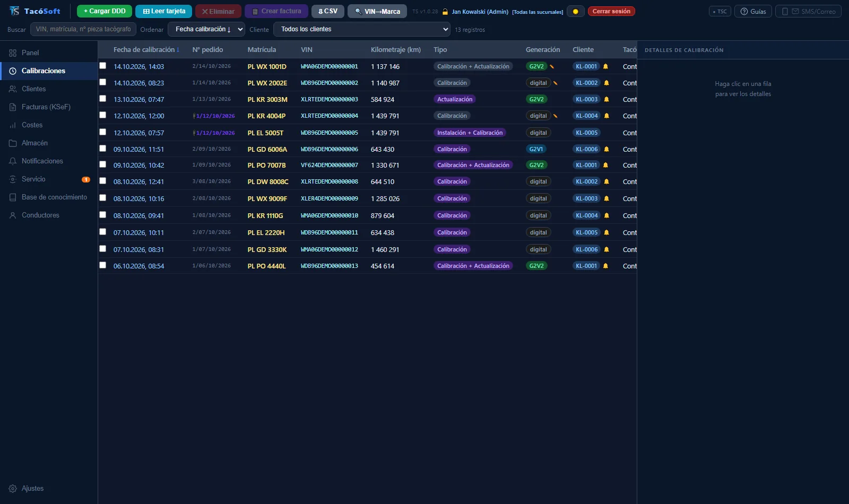Click the Cerrar sesión button

click(611, 11)
